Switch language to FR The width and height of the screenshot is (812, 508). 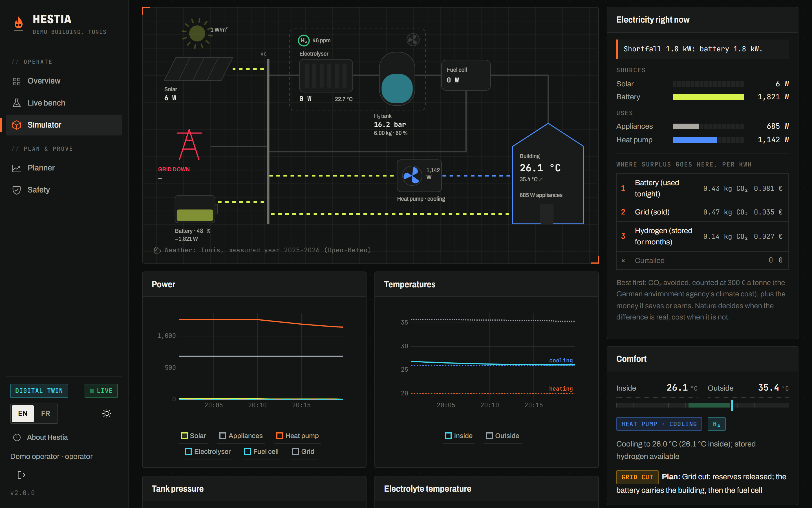(46, 413)
